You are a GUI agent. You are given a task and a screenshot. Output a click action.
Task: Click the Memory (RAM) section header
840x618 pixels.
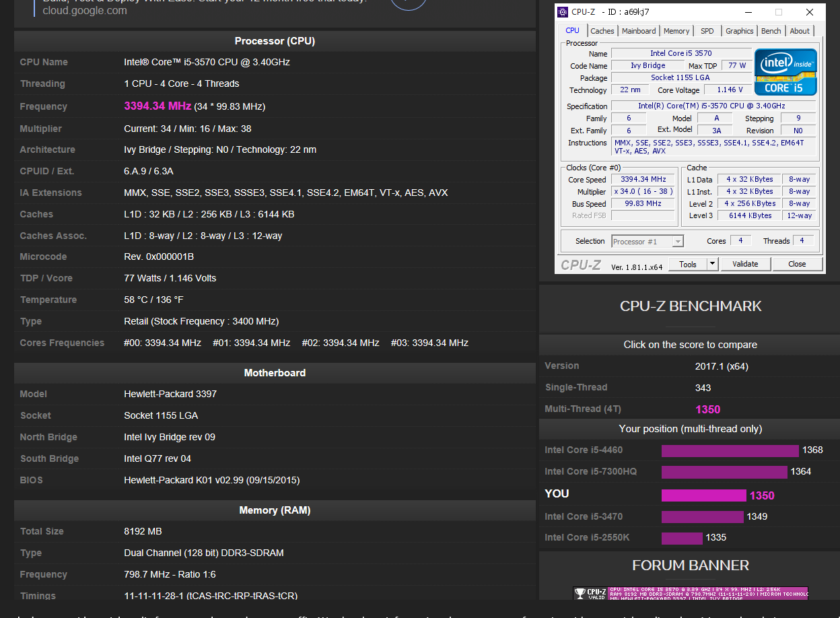tap(275, 510)
